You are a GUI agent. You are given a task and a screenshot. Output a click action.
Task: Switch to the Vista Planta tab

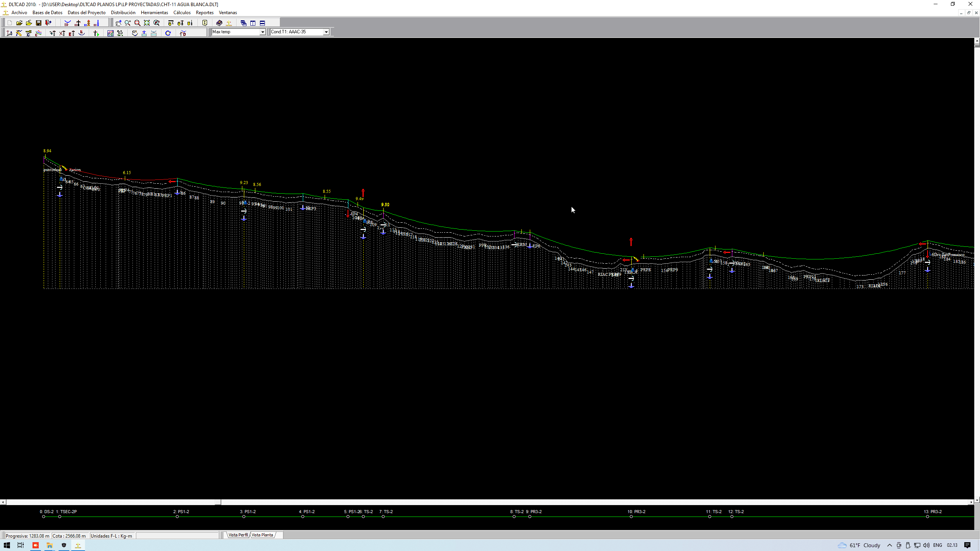pos(263,535)
